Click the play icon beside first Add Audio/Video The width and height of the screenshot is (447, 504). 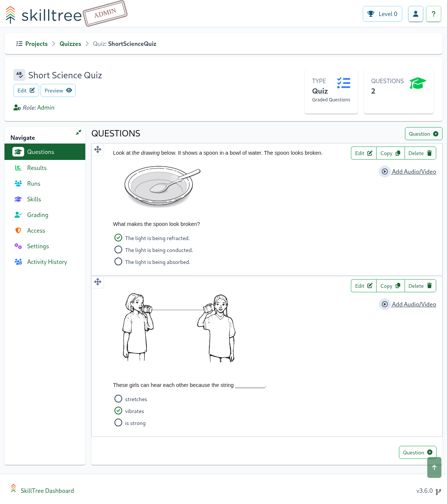click(x=385, y=171)
